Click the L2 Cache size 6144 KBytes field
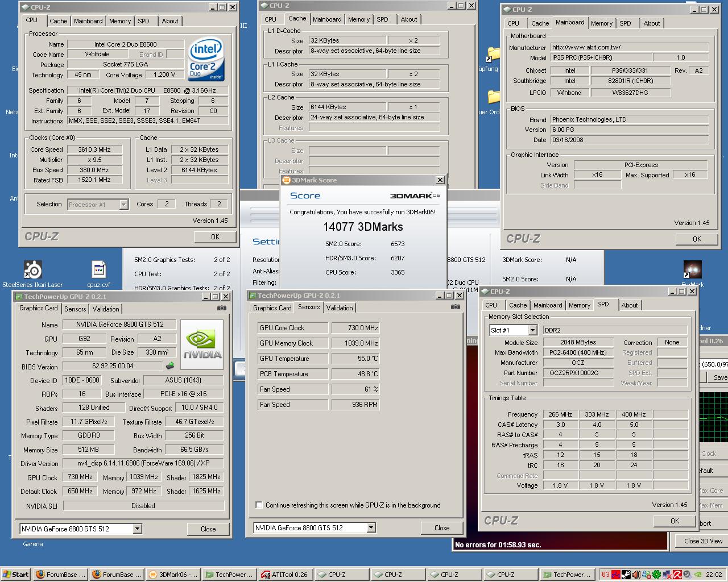This screenshot has height=582, width=728. point(348,107)
